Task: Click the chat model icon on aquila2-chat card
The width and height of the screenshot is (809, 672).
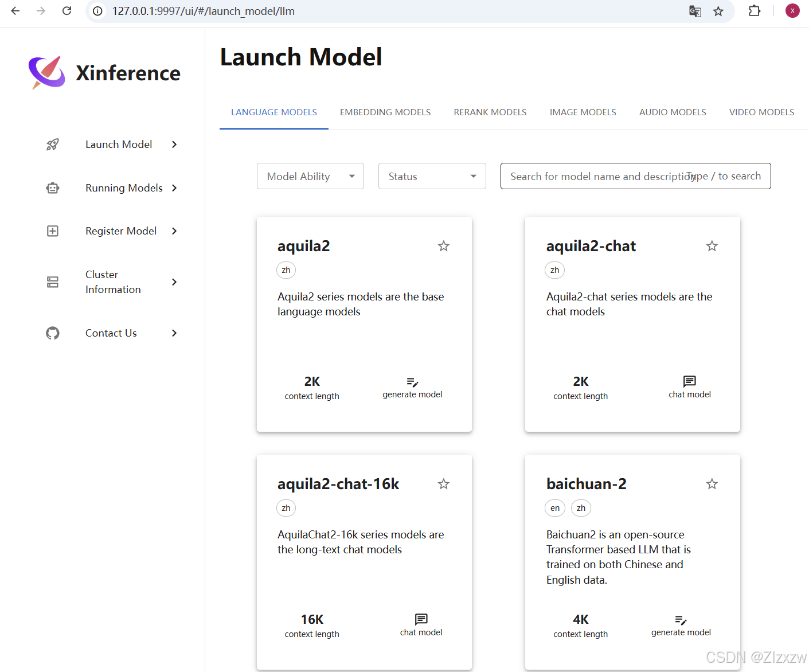Action: 690,381
